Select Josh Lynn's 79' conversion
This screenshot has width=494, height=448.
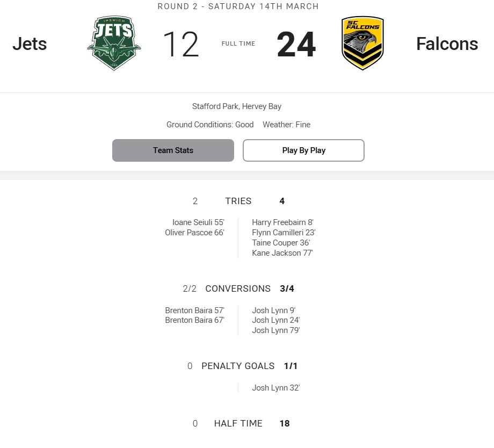pyautogui.click(x=276, y=330)
